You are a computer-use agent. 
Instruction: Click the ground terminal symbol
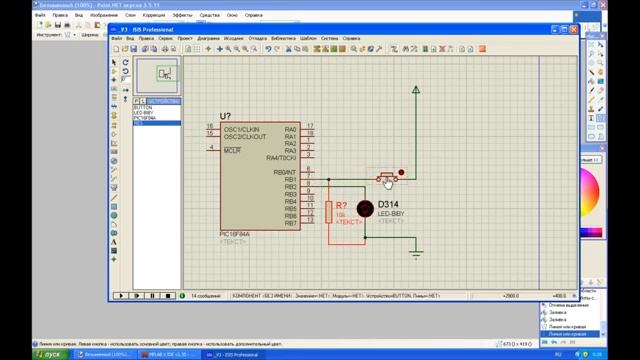416,254
